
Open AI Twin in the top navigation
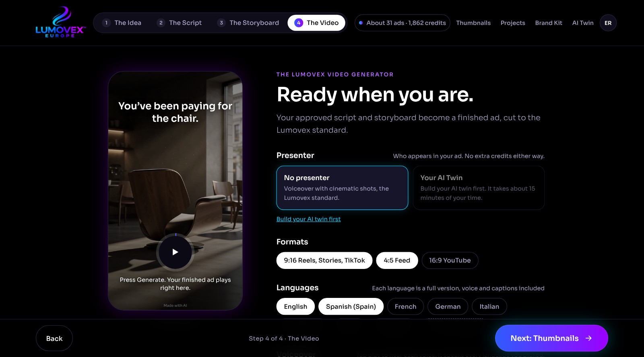(583, 23)
